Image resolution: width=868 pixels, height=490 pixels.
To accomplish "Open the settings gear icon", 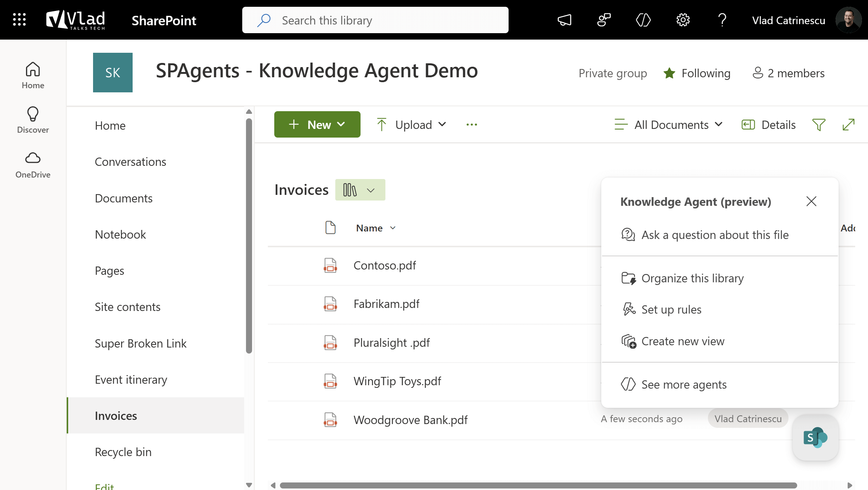I will click(683, 20).
